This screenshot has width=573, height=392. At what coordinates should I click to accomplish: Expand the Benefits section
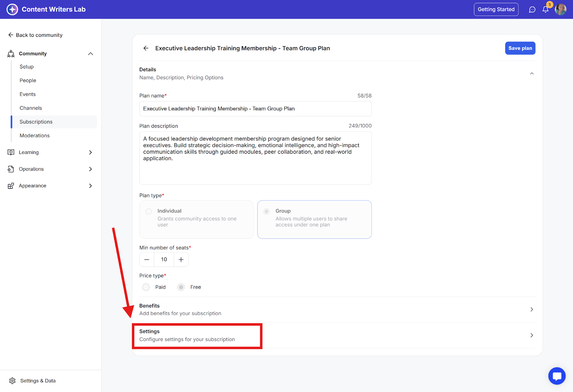(x=531, y=309)
